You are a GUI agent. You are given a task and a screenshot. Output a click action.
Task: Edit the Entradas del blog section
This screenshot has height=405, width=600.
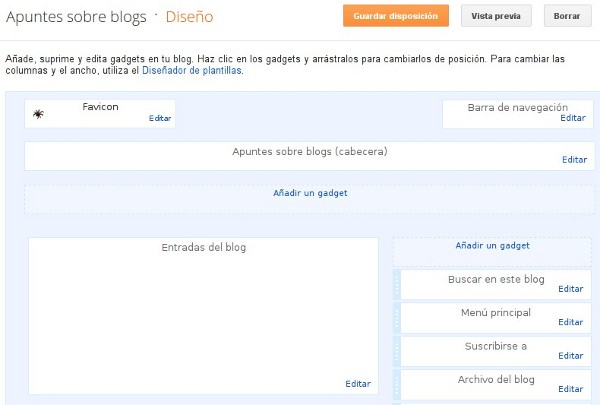(x=357, y=383)
